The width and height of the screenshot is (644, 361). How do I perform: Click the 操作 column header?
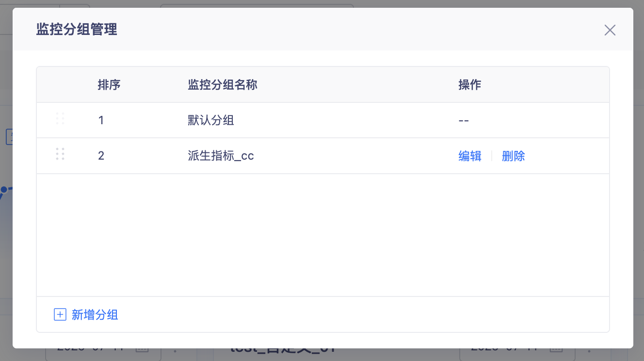(470, 85)
